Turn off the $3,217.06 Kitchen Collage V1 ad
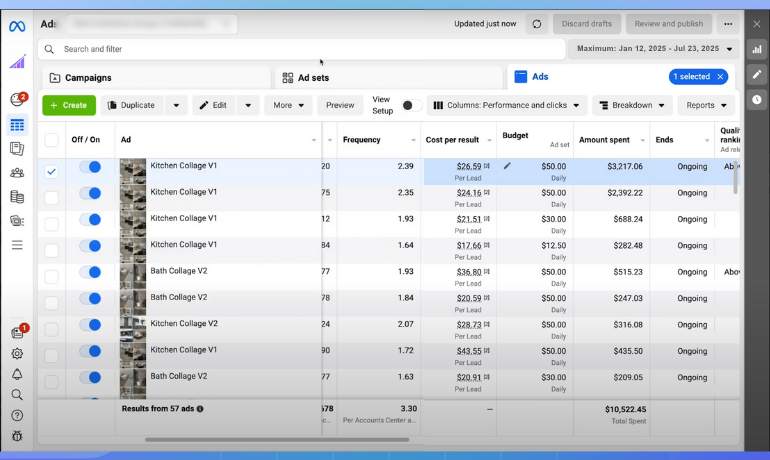This screenshot has height=460, width=770. (x=90, y=167)
